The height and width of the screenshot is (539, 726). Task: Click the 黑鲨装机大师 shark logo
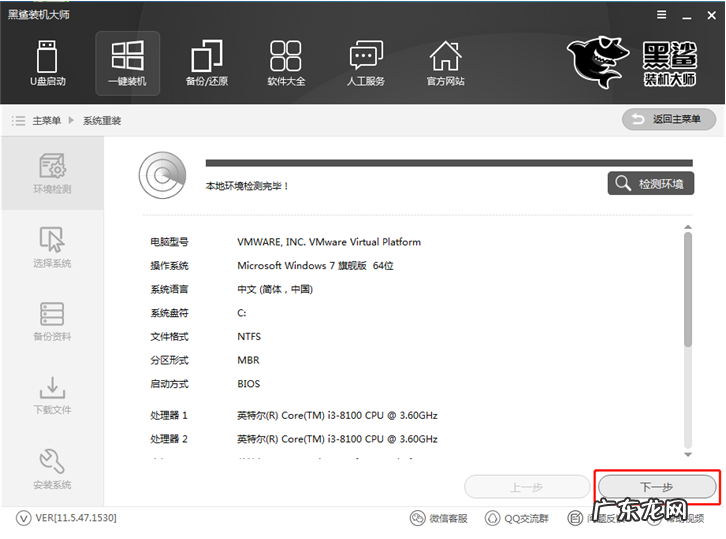pyautogui.click(x=632, y=63)
